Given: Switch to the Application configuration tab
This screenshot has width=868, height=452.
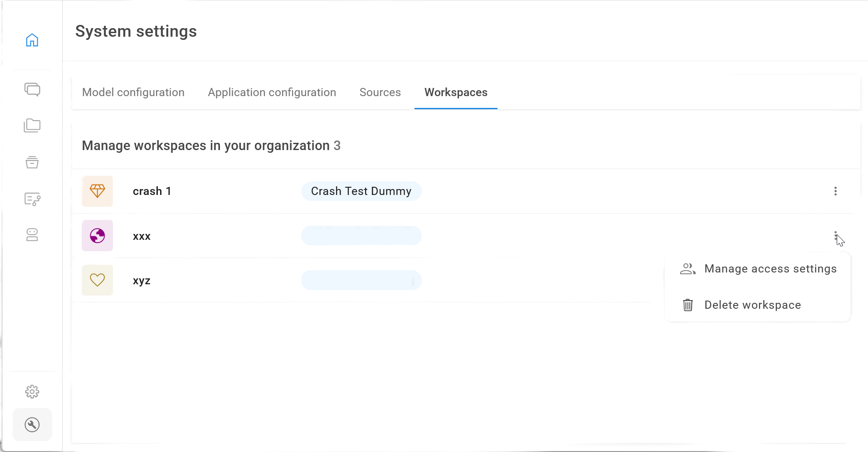Looking at the screenshot, I should pyautogui.click(x=272, y=92).
